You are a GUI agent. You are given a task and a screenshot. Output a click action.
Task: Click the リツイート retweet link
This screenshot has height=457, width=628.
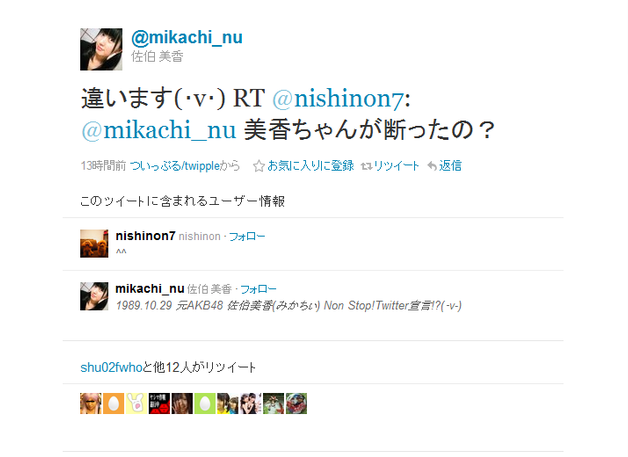[x=396, y=166]
